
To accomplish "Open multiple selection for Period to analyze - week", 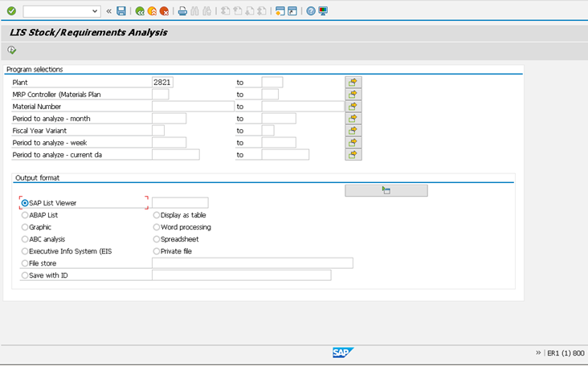I will tap(353, 142).
